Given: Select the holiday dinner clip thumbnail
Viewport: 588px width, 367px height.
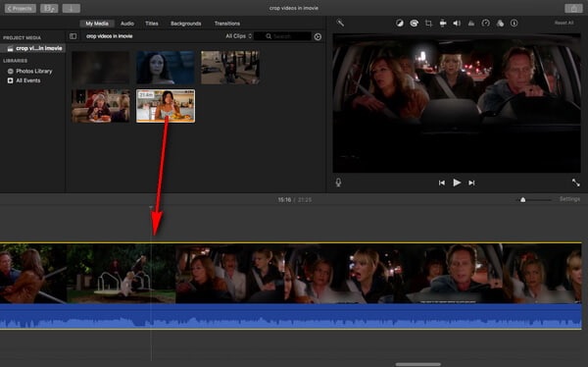Looking at the screenshot, I should click(x=101, y=106).
